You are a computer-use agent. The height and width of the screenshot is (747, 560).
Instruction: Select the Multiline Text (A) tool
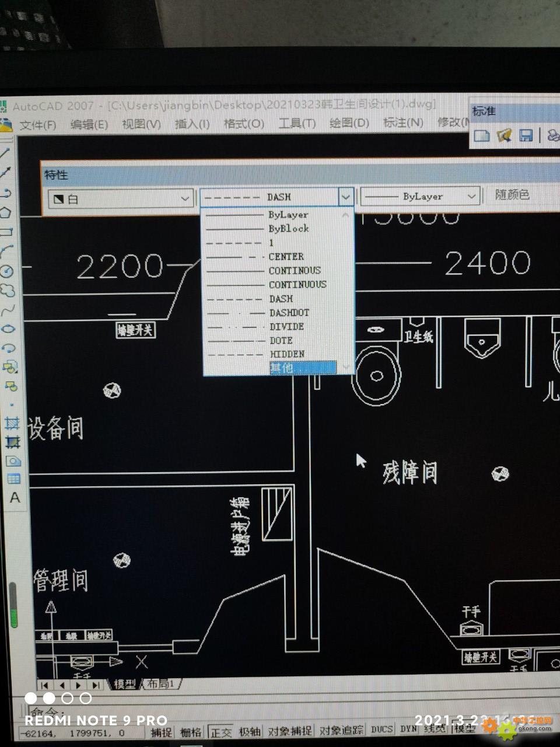pyautogui.click(x=15, y=498)
